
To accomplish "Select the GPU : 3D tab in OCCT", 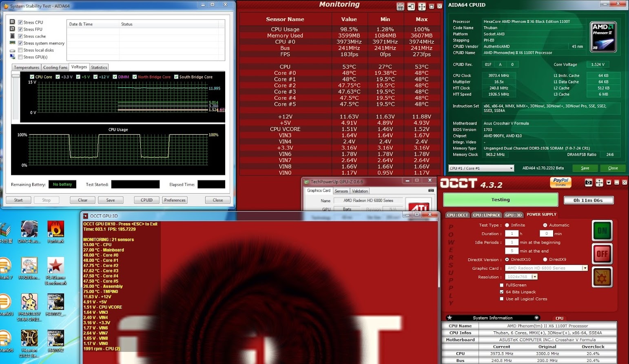I will point(514,215).
